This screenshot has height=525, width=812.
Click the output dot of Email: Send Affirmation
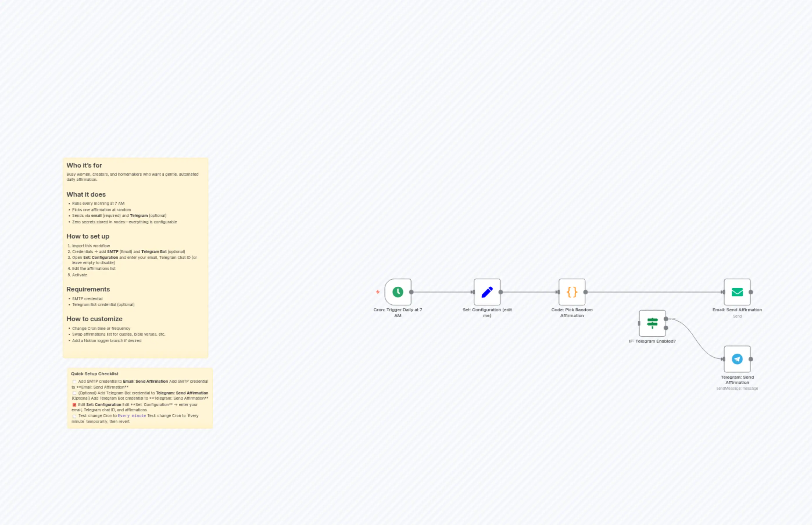point(751,292)
